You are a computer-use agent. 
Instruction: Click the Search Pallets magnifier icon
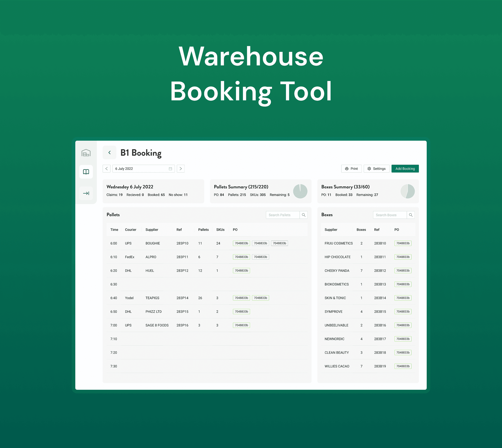pos(303,215)
